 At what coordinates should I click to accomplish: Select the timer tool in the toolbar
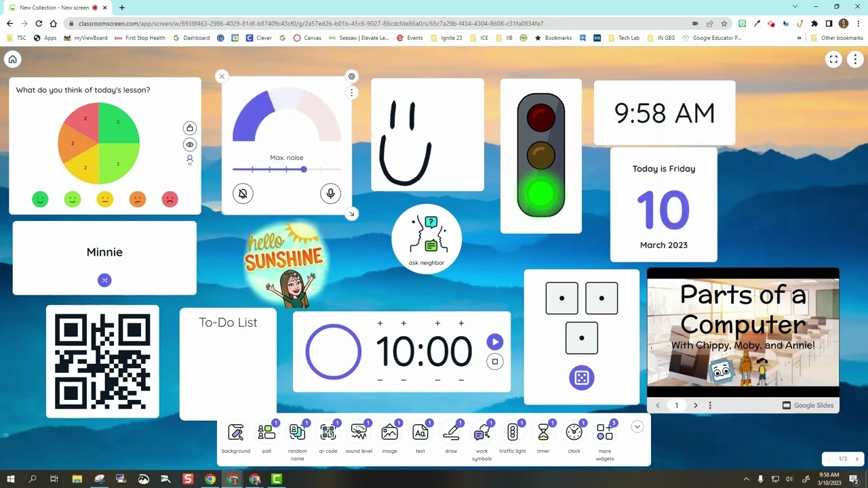click(x=543, y=437)
